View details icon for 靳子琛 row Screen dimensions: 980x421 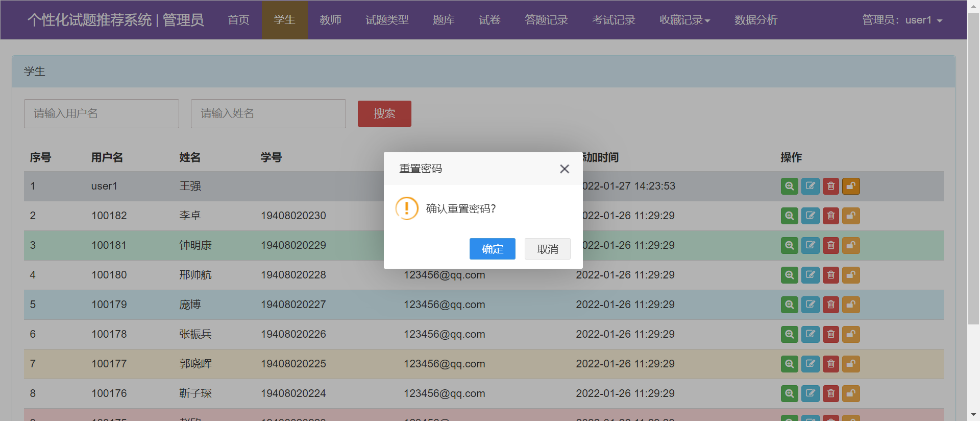point(790,393)
